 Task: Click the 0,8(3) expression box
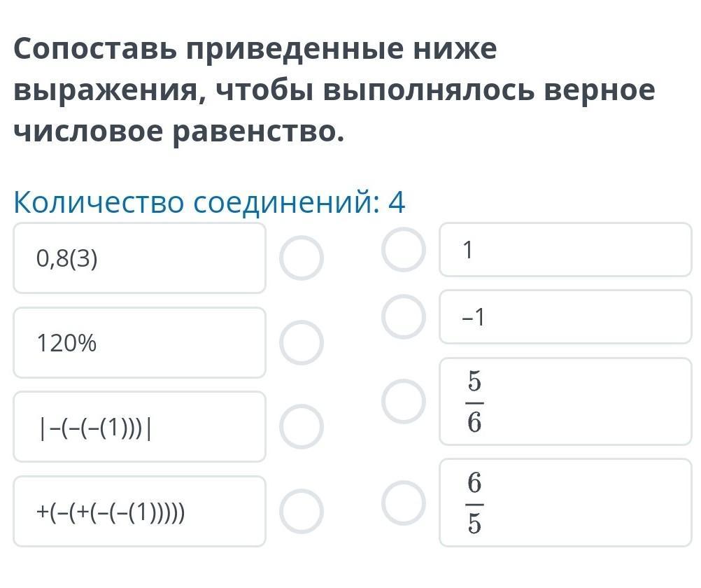click(139, 258)
